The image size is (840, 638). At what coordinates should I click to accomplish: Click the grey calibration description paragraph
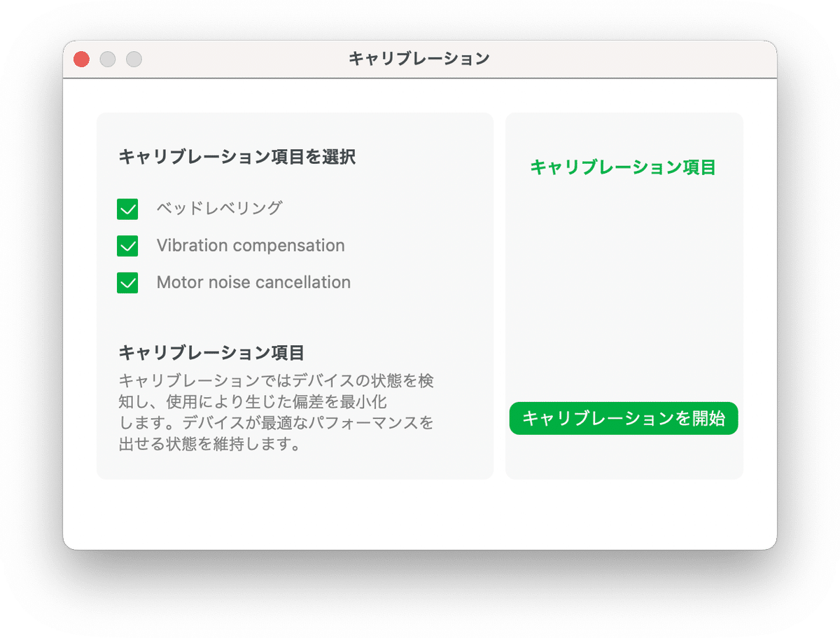[x=276, y=412]
